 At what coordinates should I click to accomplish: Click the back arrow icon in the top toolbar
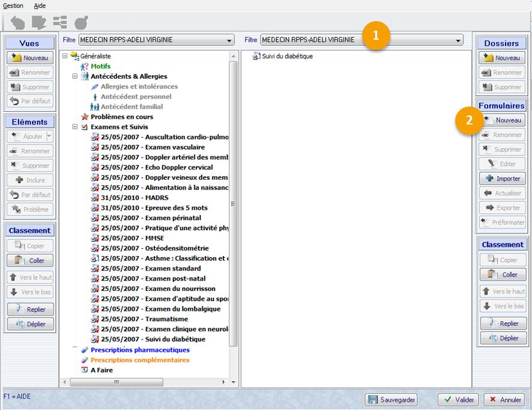coord(17,23)
